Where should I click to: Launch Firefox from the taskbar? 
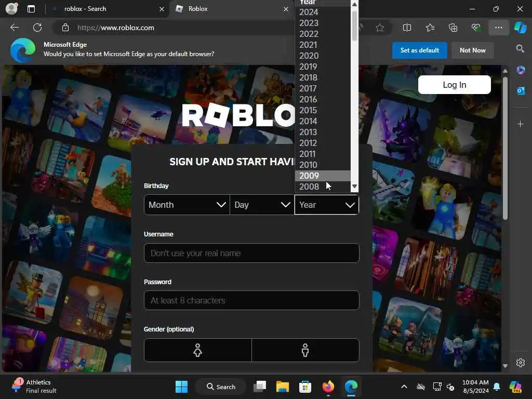328,387
